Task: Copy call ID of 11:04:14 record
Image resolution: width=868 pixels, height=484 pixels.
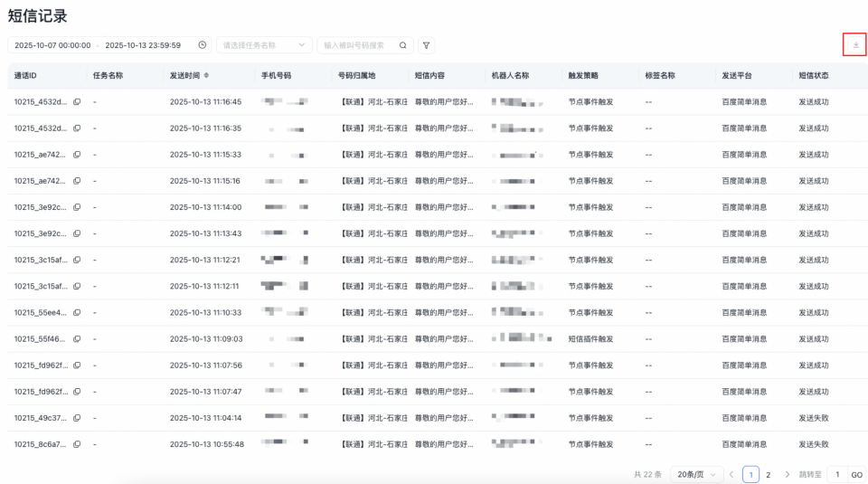Action: pos(77,418)
